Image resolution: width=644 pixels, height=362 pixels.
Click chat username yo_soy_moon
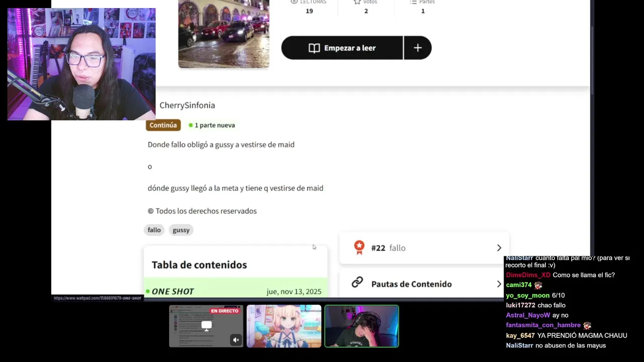click(527, 295)
